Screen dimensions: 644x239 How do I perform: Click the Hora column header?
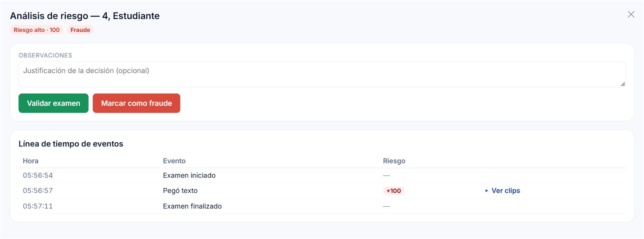click(x=31, y=161)
